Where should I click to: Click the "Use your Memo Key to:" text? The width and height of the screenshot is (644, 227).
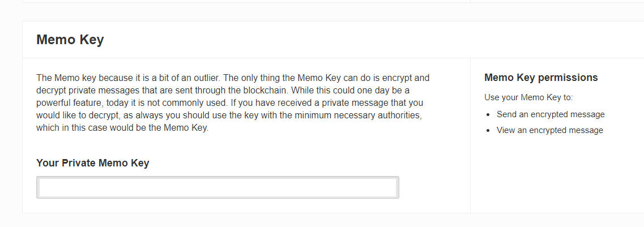pyautogui.click(x=529, y=97)
